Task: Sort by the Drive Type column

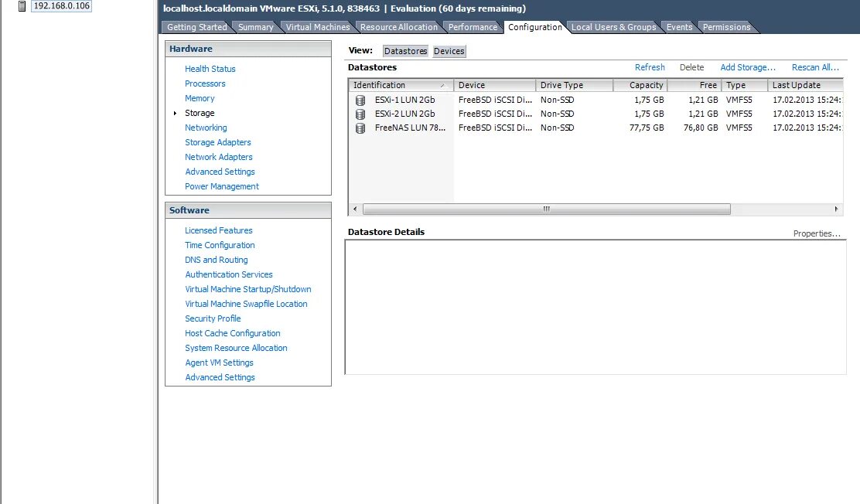Action: (x=575, y=85)
